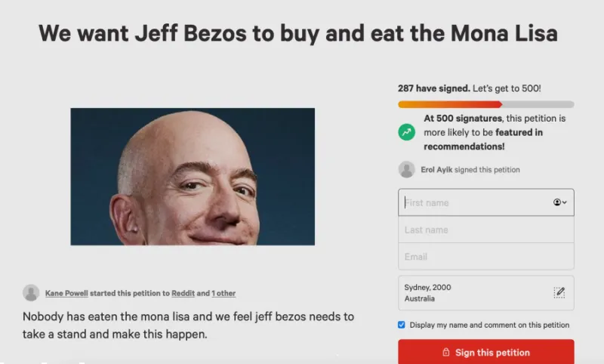Click Kane Powell's avatar icon

31,293
